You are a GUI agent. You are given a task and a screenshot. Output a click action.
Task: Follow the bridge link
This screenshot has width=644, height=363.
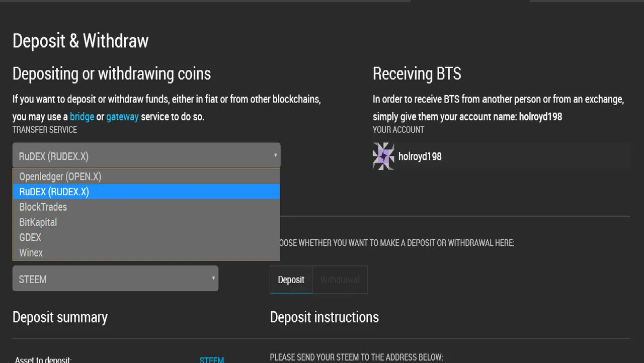click(x=82, y=117)
